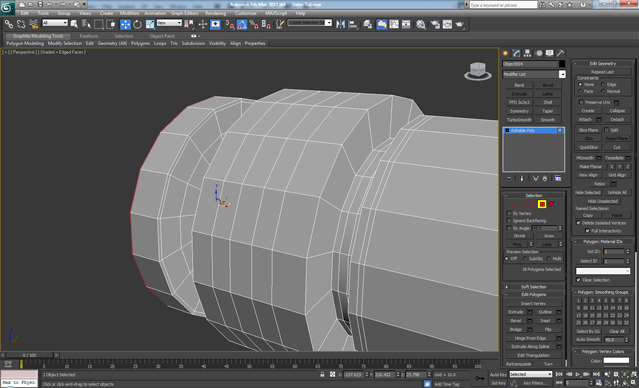The width and height of the screenshot is (639, 388).
Task: Click the Inset button
Action: click(545, 321)
